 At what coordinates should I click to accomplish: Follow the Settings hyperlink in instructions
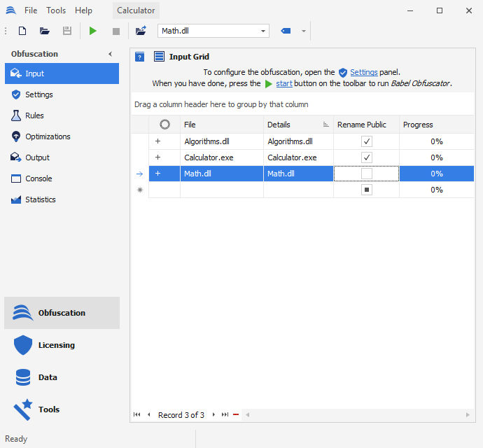pos(363,72)
